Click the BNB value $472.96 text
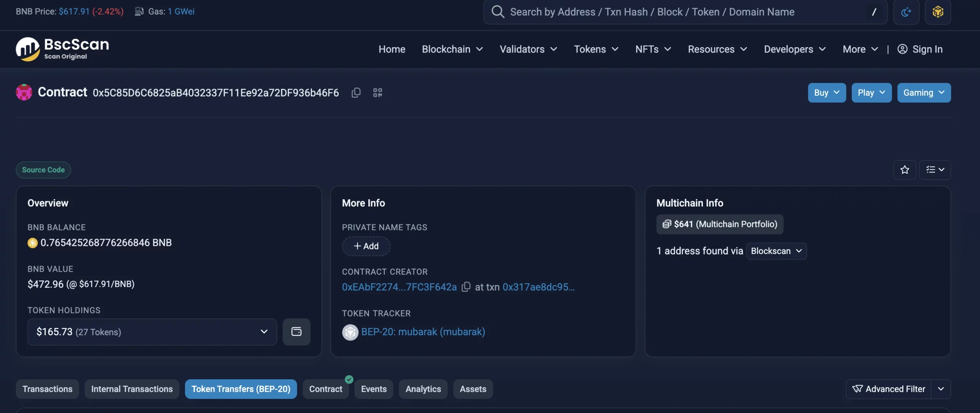Screen dimensions: 980x413 [x=46, y=284]
